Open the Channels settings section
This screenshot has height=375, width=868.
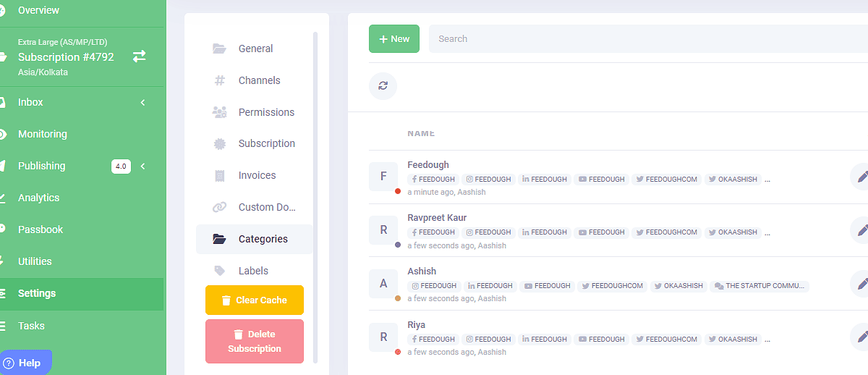coord(259,80)
